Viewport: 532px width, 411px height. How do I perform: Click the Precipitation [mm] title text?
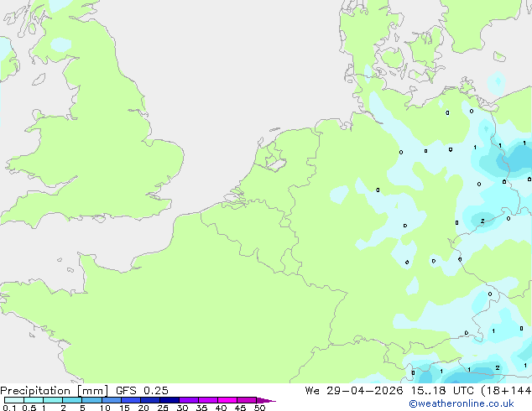[x=54, y=391]
